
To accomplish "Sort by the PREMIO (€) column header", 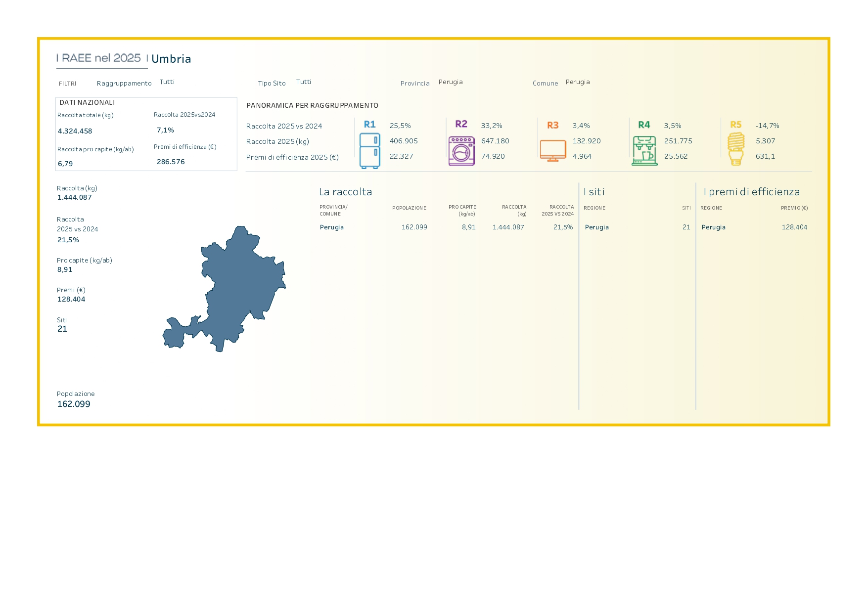I will [x=794, y=208].
